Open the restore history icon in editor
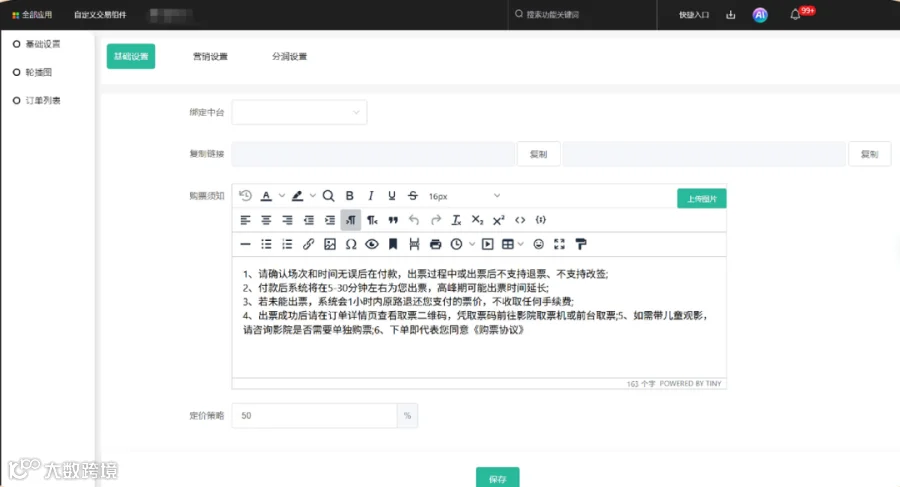900x487 pixels. point(245,196)
